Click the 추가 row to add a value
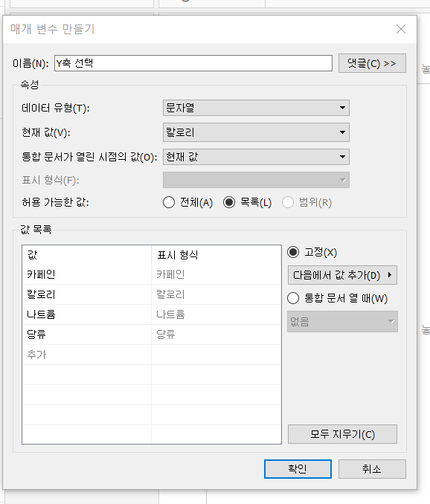430x504 pixels. [x=87, y=355]
